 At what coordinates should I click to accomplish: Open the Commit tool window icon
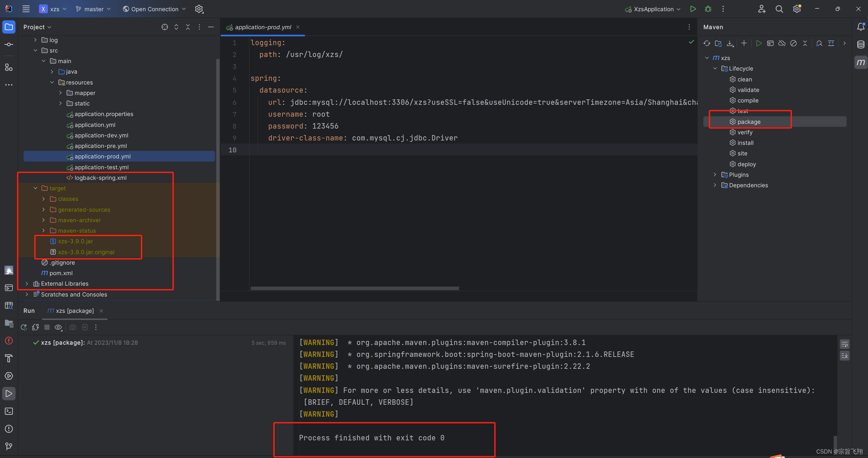[9, 44]
